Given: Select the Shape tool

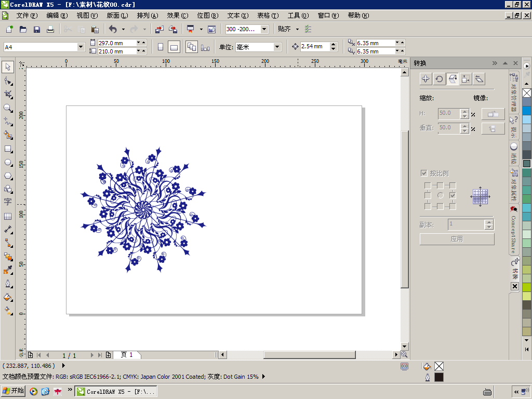Looking at the screenshot, I should point(8,81).
